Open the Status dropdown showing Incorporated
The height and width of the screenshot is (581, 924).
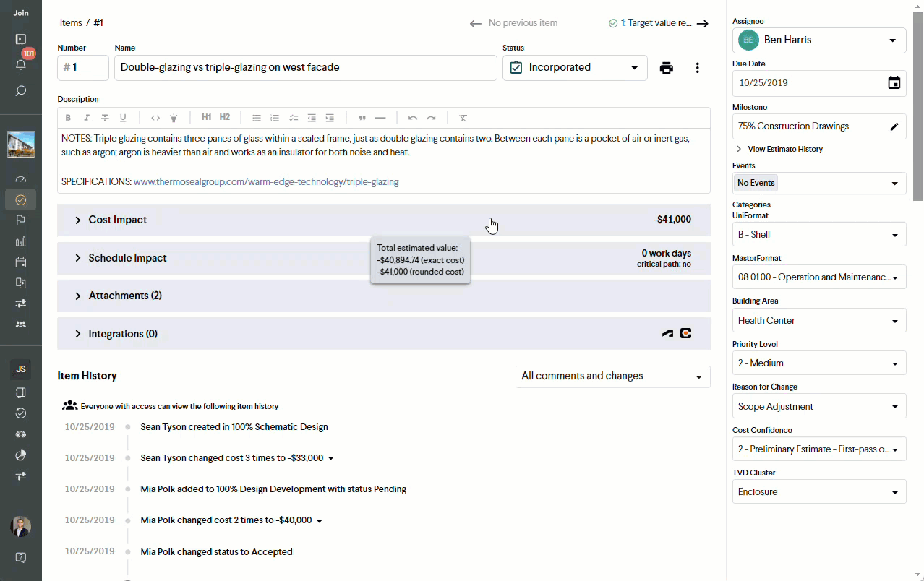tap(575, 67)
